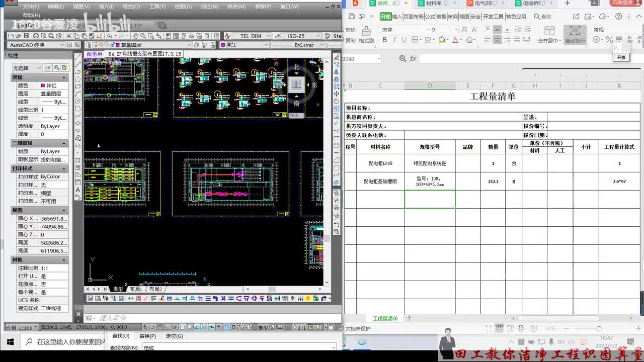
Task: Click the fx insert function icon
Action: point(413,59)
